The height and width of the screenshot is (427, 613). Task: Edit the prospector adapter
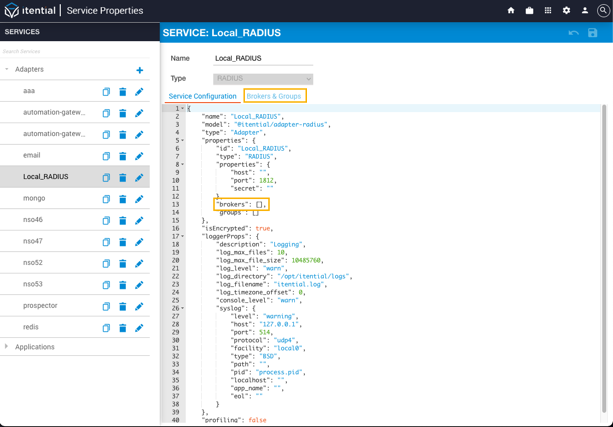click(139, 307)
